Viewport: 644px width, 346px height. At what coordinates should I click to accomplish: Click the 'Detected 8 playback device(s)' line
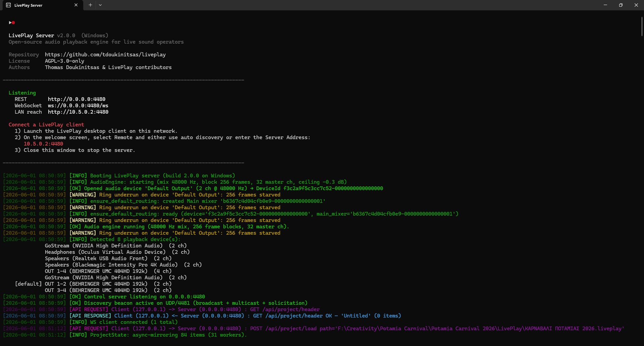coord(92,239)
